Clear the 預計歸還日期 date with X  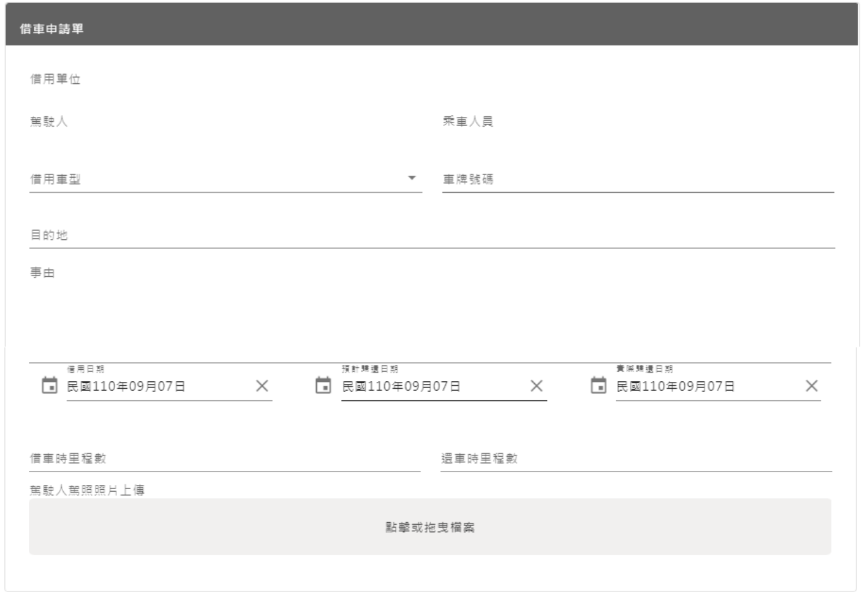536,386
